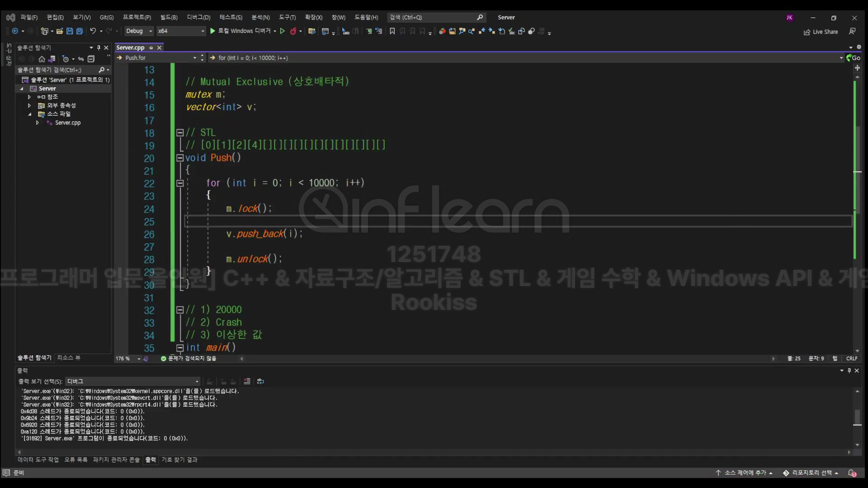
Task: Click the Save All toolbar icon
Action: coord(80,31)
